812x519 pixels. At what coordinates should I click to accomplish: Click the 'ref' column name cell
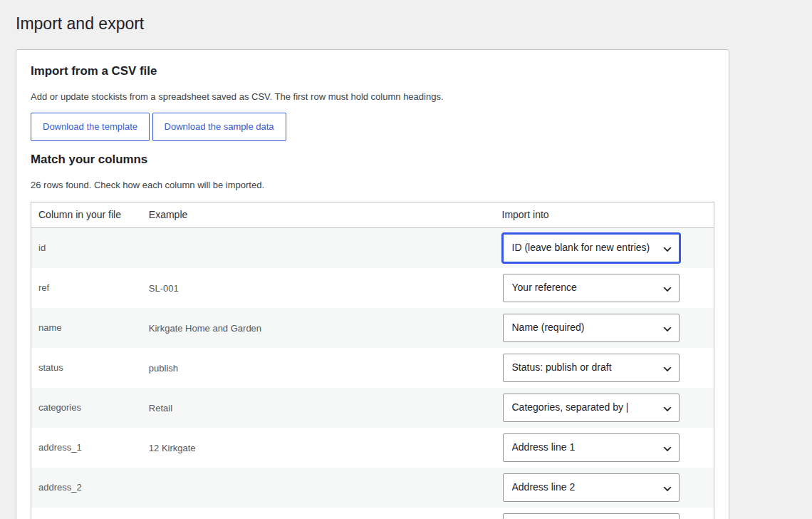coord(44,288)
